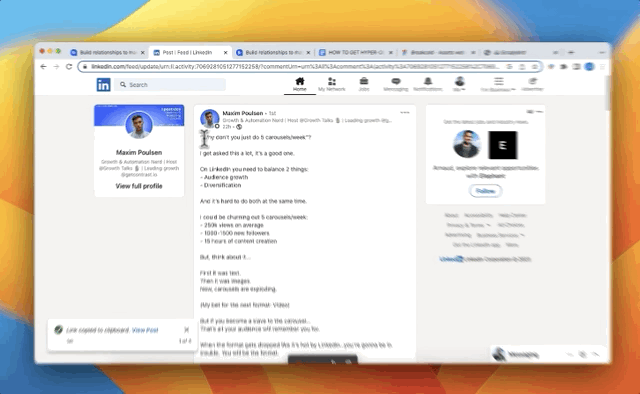Open the browser three-dots menu
The height and width of the screenshot is (394, 640).
(602, 67)
